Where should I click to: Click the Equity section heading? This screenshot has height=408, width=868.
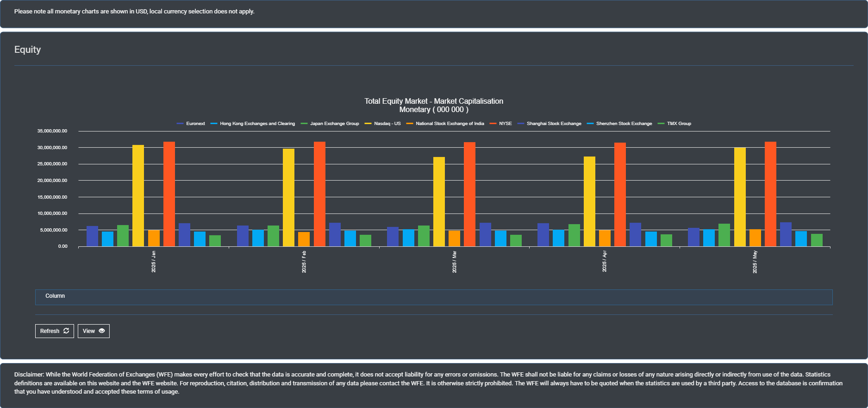pyautogui.click(x=27, y=50)
